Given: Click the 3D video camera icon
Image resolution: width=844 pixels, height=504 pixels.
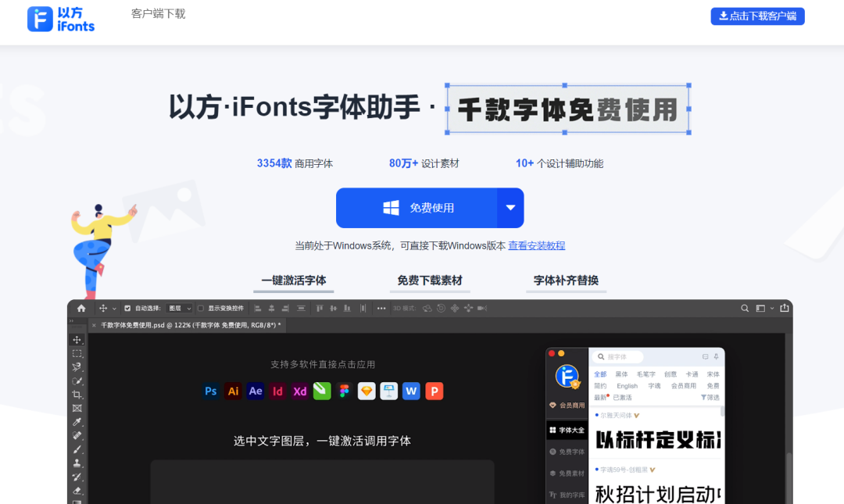Looking at the screenshot, I should click(481, 309).
